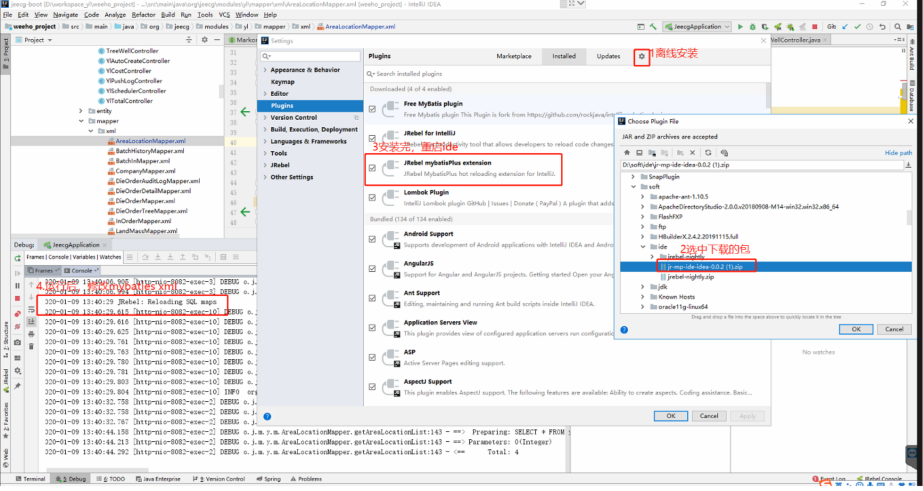Click Git update project arrow icon
923x491 pixels.
[845, 26]
